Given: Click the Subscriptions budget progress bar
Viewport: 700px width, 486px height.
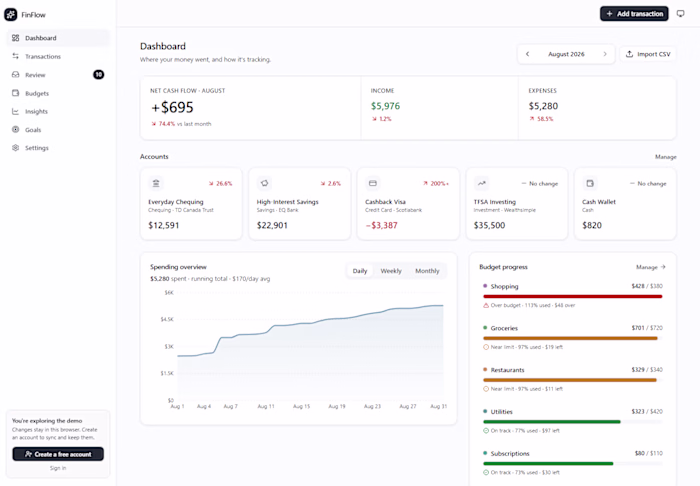Looking at the screenshot, I should (x=573, y=464).
